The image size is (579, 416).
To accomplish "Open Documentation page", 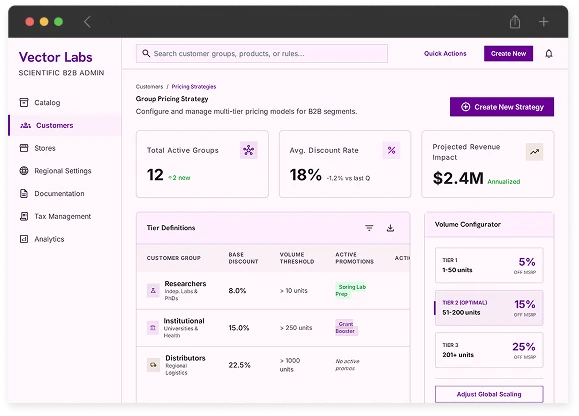I will (59, 193).
